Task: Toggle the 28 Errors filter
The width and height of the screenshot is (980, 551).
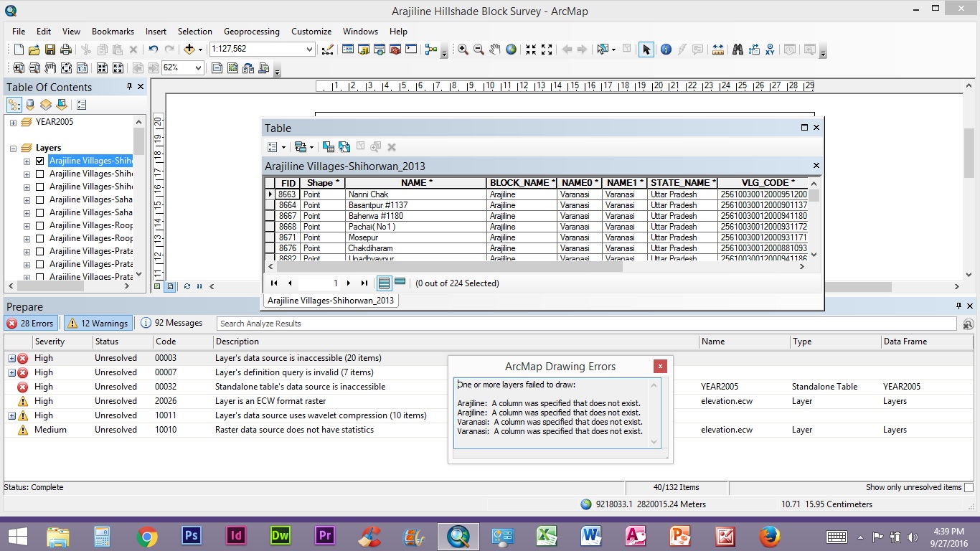Action: (x=31, y=324)
